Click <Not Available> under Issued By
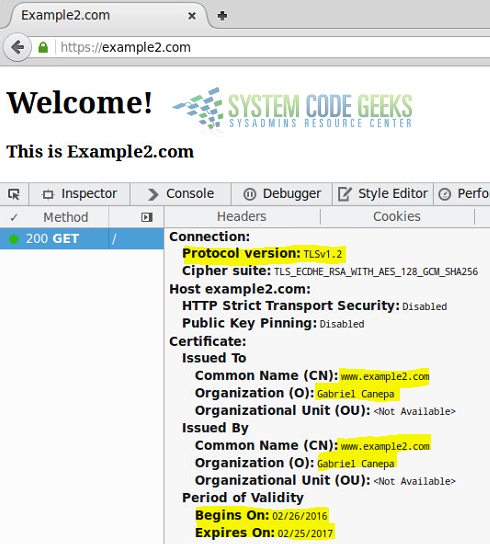The image size is (490, 544). pyautogui.click(x=414, y=482)
